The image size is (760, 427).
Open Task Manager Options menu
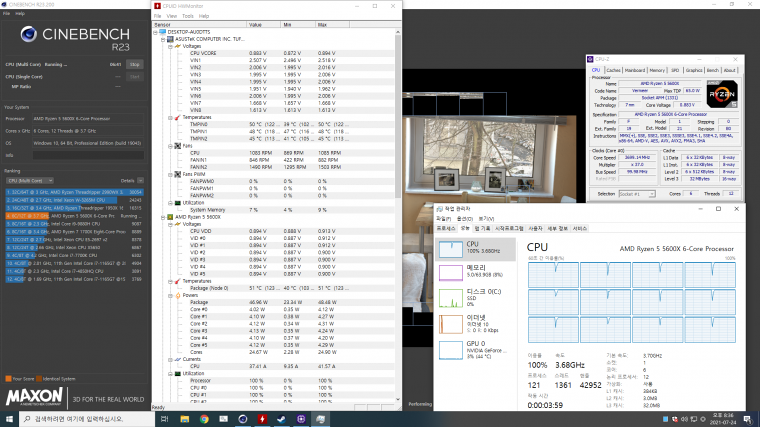coord(465,219)
